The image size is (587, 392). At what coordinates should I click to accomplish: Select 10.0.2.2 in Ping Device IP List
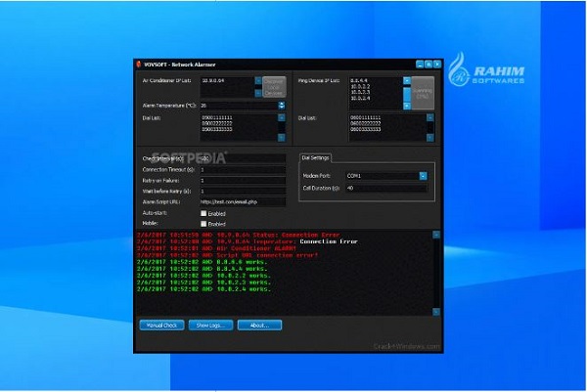[360, 86]
